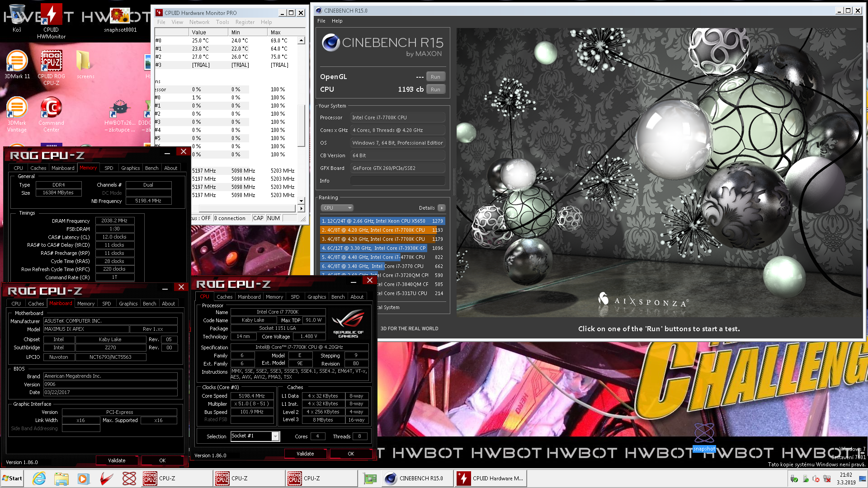Viewport: 868px width, 488px height.
Task: Run the OpenGL test in Cinebench
Action: coord(435,77)
